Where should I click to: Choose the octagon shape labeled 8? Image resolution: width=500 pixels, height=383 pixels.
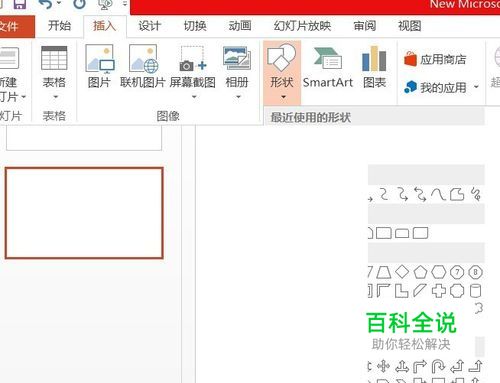(475, 272)
